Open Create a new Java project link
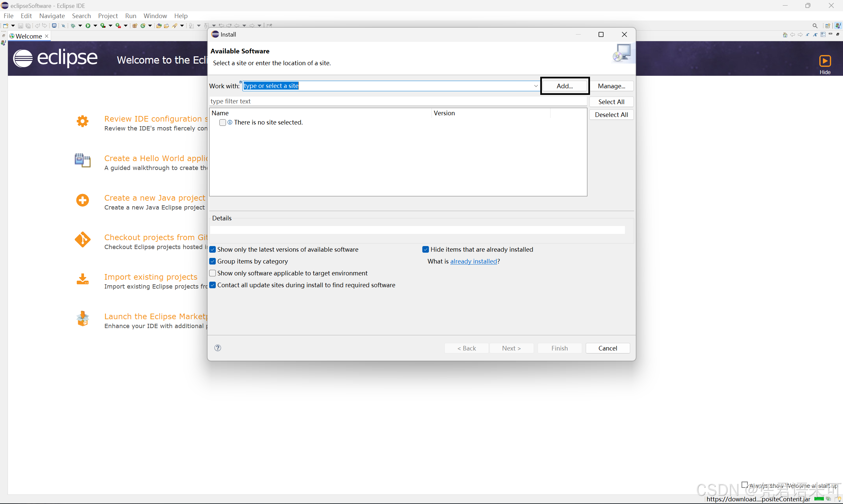 155,198
